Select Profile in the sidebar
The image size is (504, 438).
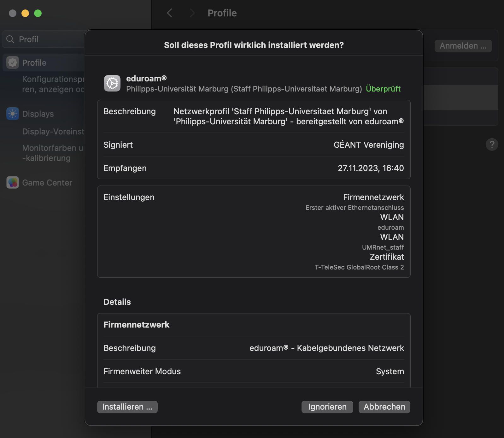[44, 62]
